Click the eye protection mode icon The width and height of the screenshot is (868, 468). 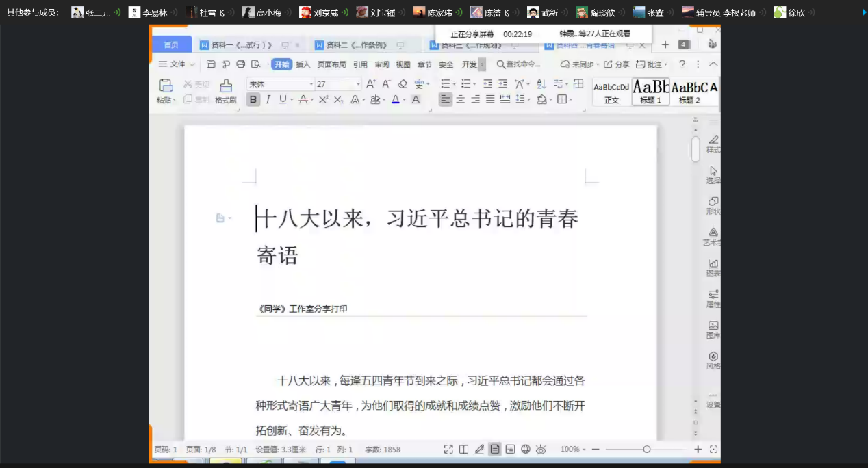(541, 450)
